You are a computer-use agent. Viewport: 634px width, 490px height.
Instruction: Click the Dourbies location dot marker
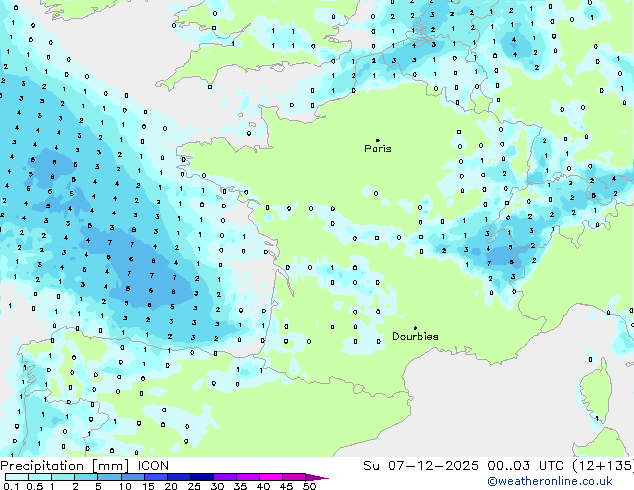pos(415,328)
